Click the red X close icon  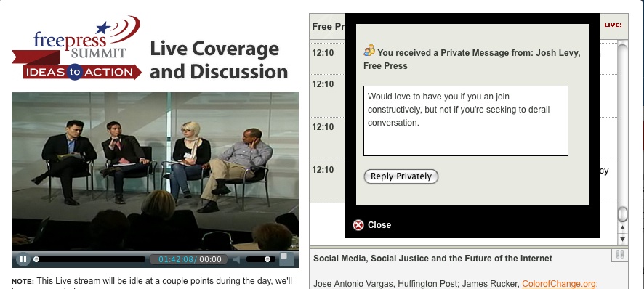(x=358, y=225)
